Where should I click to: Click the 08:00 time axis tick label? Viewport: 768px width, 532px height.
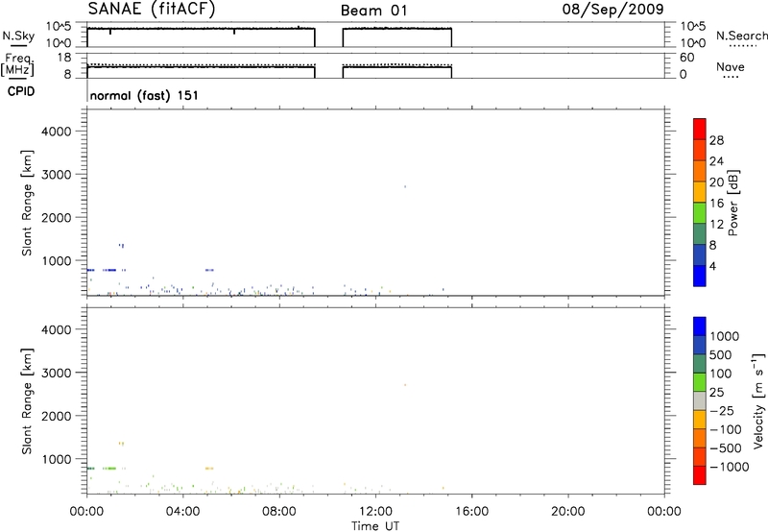279,512
